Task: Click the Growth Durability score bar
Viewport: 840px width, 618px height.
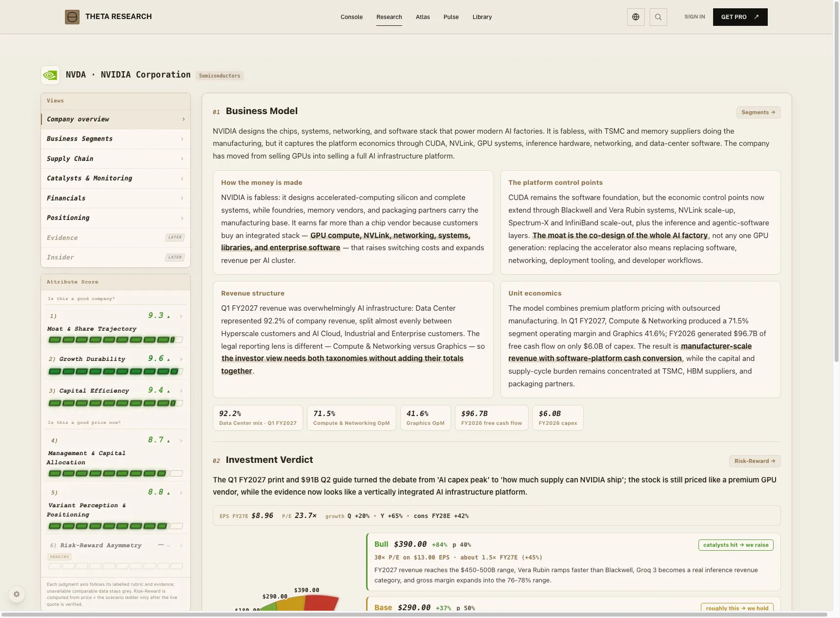Action: pyautogui.click(x=116, y=371)
